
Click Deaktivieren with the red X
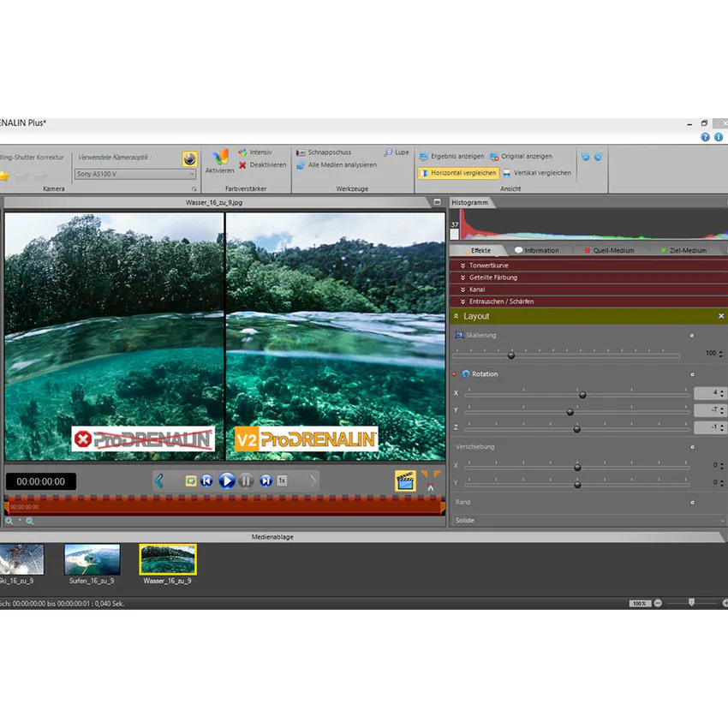pos(263,164)
